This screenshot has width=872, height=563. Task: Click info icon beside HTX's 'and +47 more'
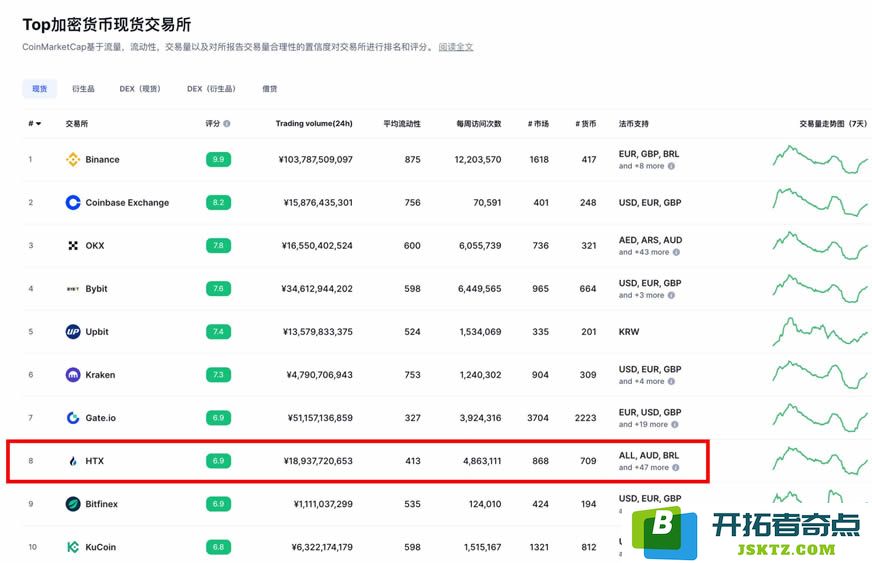tap(676, 467)
